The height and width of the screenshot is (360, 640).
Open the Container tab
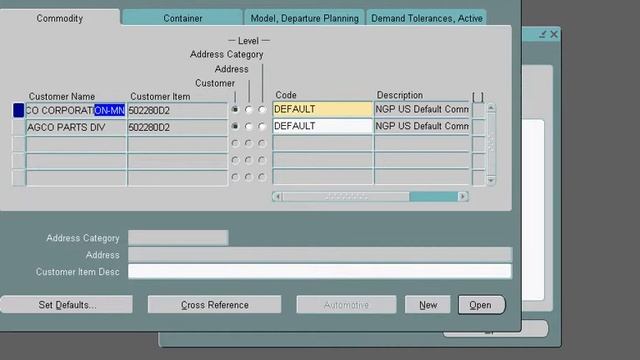click(182, 18)
